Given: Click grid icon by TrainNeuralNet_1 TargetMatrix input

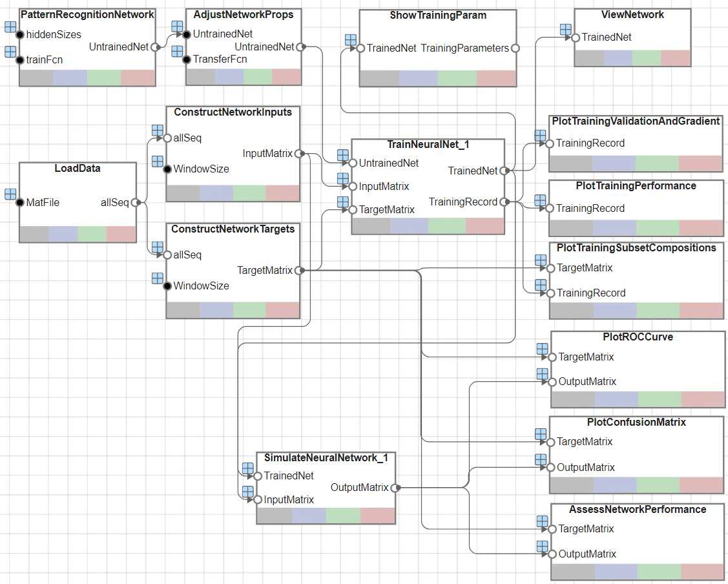Looking at the screenshot, I should 343,202.
